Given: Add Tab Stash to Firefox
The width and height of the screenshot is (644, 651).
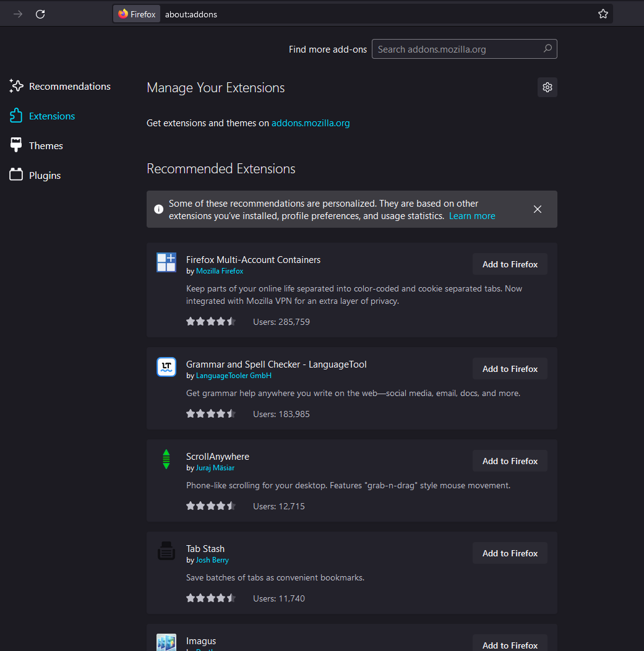Looking at the screenshot, I should pos(510,553).
